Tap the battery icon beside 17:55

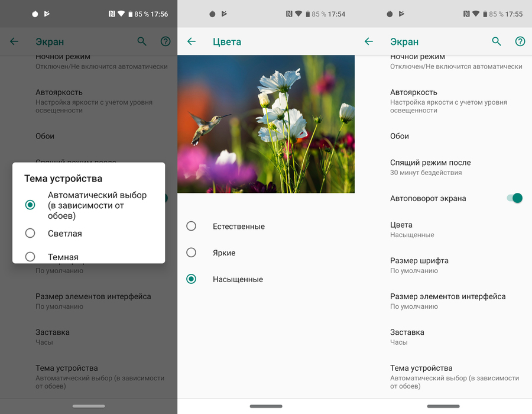(x=485, y=14)
